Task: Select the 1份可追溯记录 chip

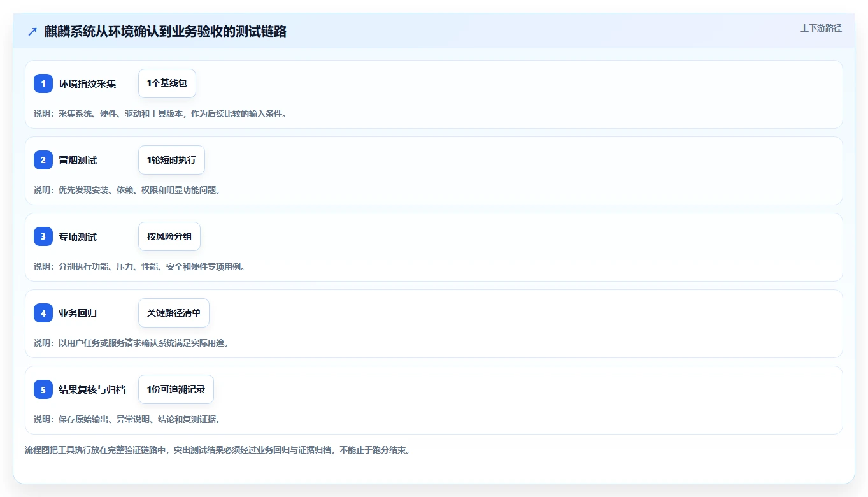Action: click(x=176, y=389)
